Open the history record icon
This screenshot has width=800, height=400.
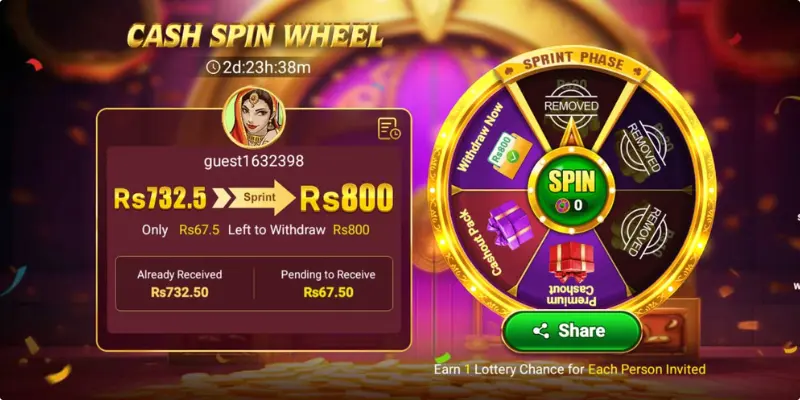[x=389, y=129]
